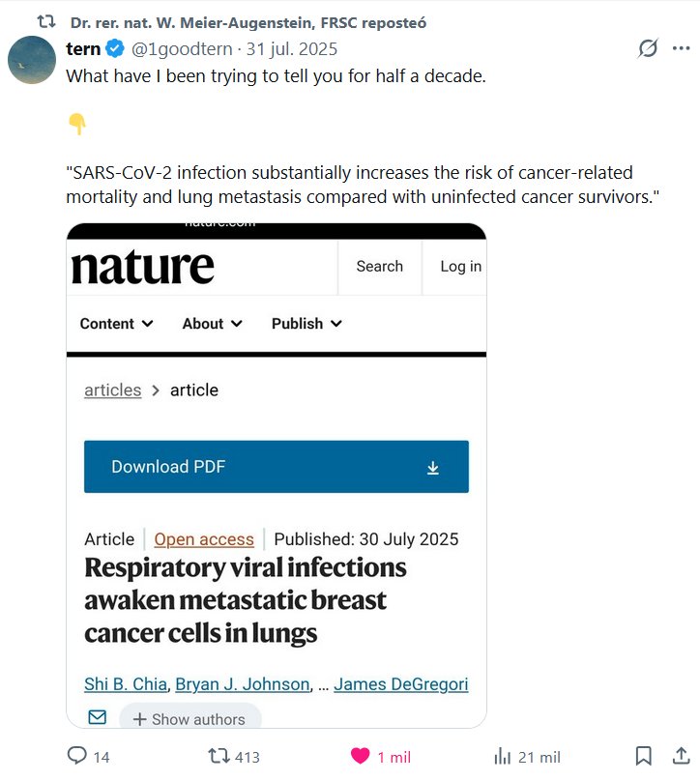
Task: Expand the About dropdown menu
Action: point(212,324)
